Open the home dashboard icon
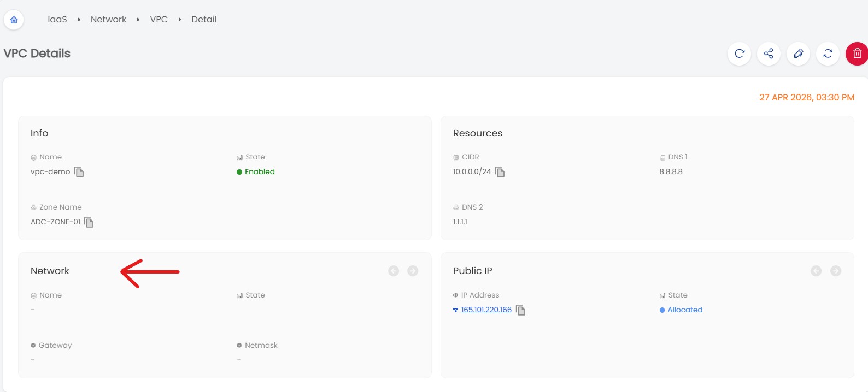This screenshot has width=868, height=392. click(x=14, y=20)
